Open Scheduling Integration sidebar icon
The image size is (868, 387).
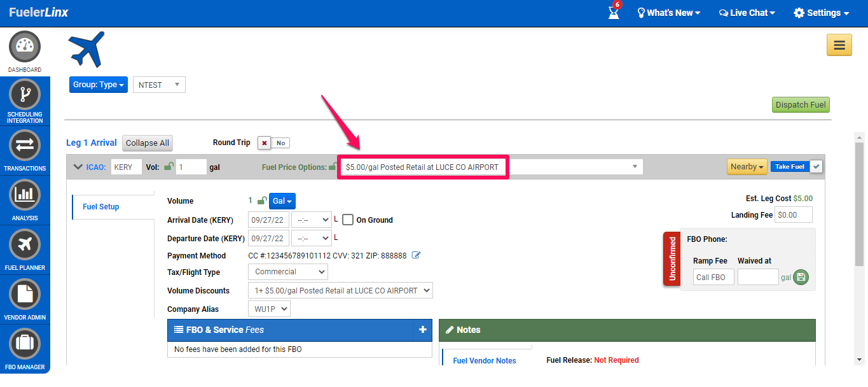(25, 95)
